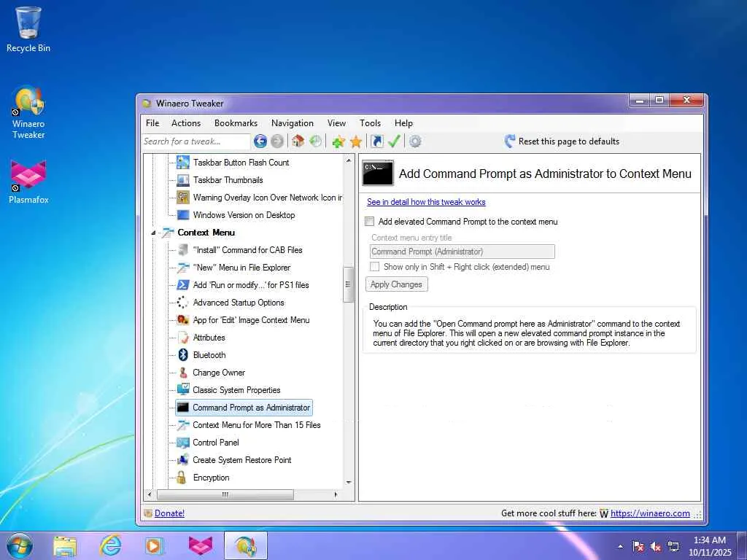Select "Install" Command for CAB Files

pyautogui.click(x=247, y=250)
